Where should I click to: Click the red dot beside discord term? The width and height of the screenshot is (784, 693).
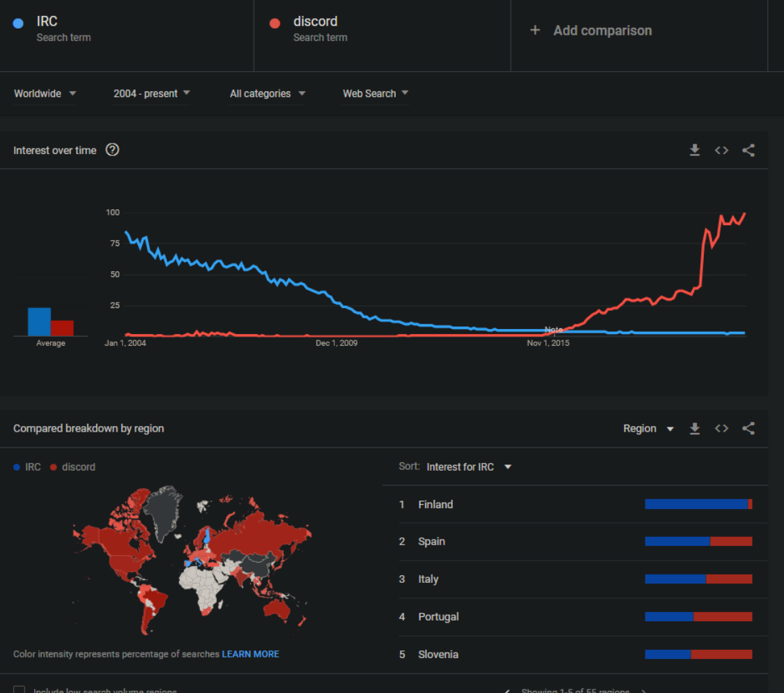[x=275, y=24]
